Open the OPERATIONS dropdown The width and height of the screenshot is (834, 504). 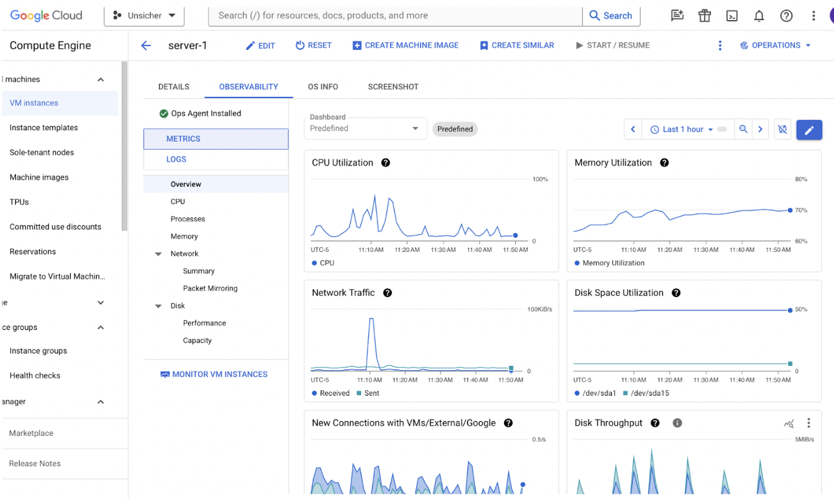point(776,45)
